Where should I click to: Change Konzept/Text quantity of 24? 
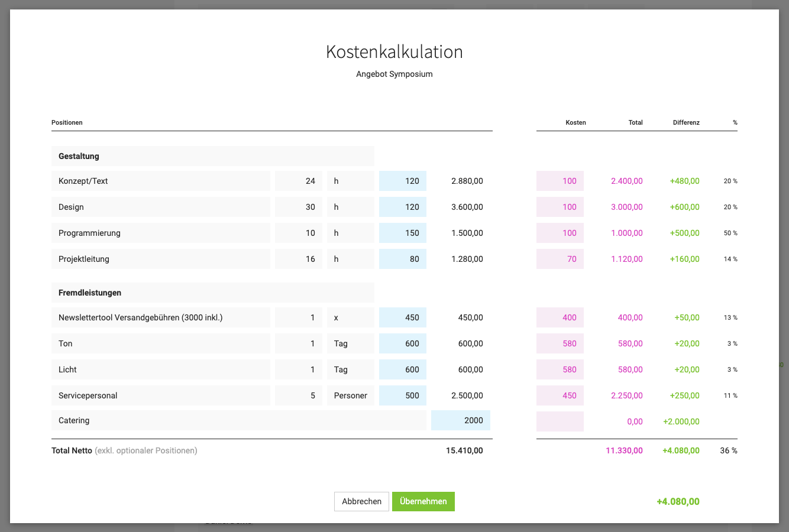click(x=299, y=181)
